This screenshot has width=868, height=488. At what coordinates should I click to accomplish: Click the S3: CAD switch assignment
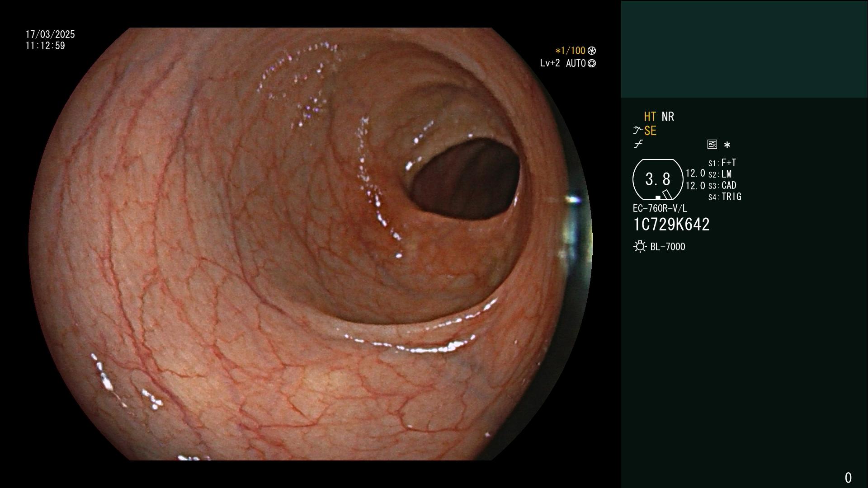pyautogui.click(x=722, y=186)
